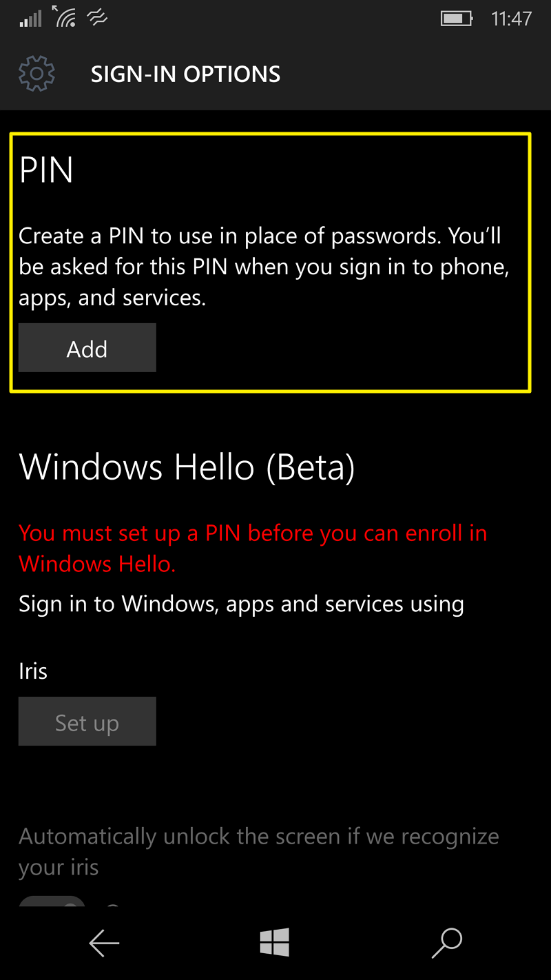Select the Iris sign-in label
551x980 pixels.
pos(32,670)
